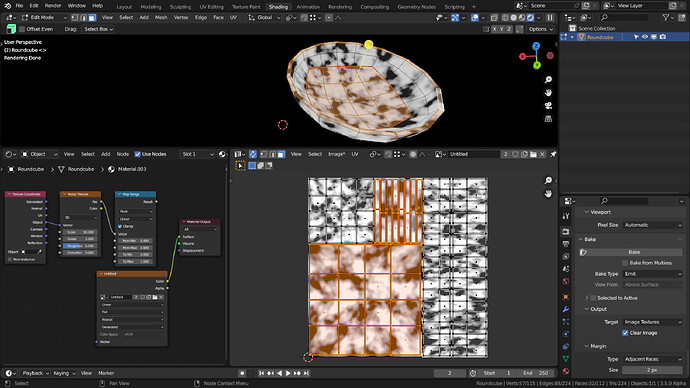Open the Global transform orientation dropdown
This screenshot has height=388, width=690.
click(264, 18)
